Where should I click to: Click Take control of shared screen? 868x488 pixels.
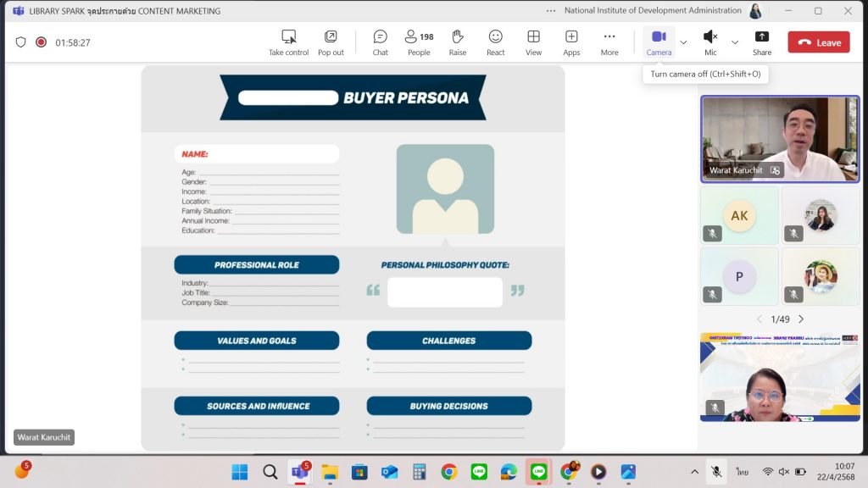[x=288, y=42]
